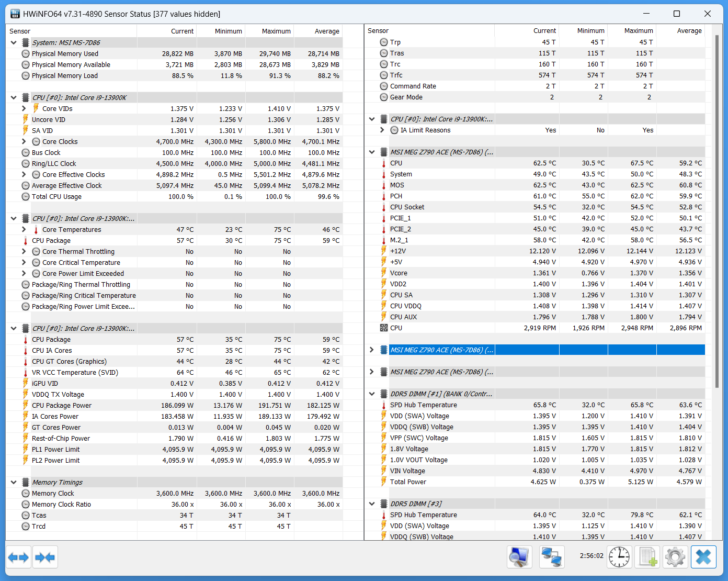Screen dimensions: 728x581
Task: Click the left pane Minimum column header
Action: [x=221, y=31]
